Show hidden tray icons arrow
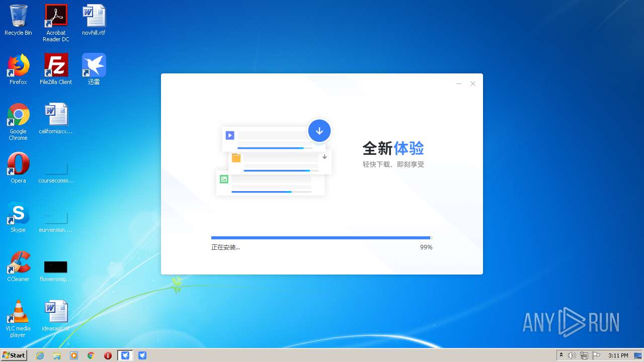Screen dimensions: 644x362 pyautogui.click(x=561, y=355)
